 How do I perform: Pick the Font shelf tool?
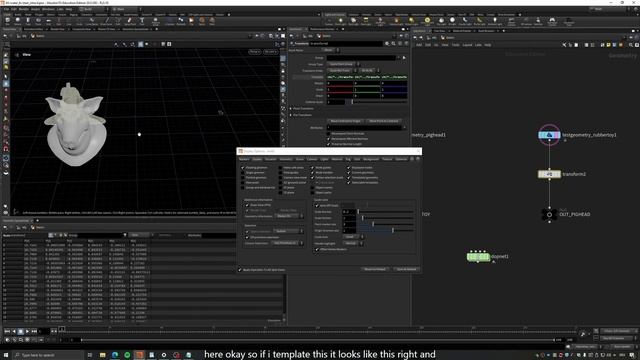coord(142,21)
